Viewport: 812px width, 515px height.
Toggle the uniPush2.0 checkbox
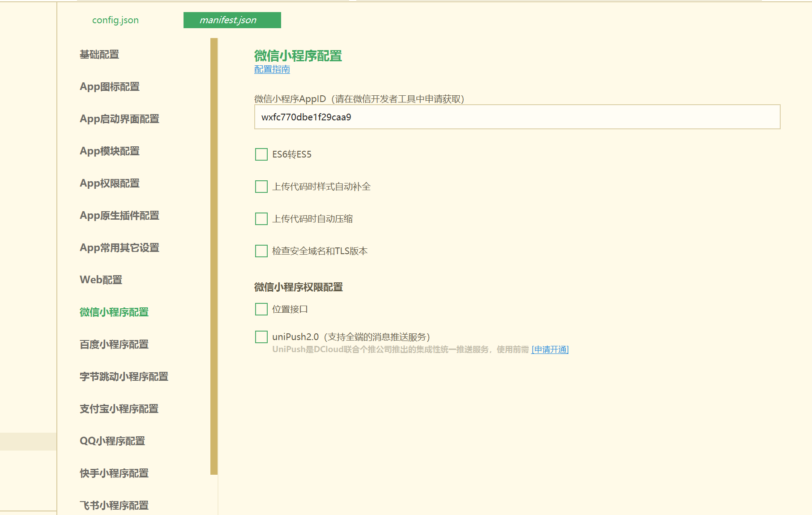coord(261,337)
